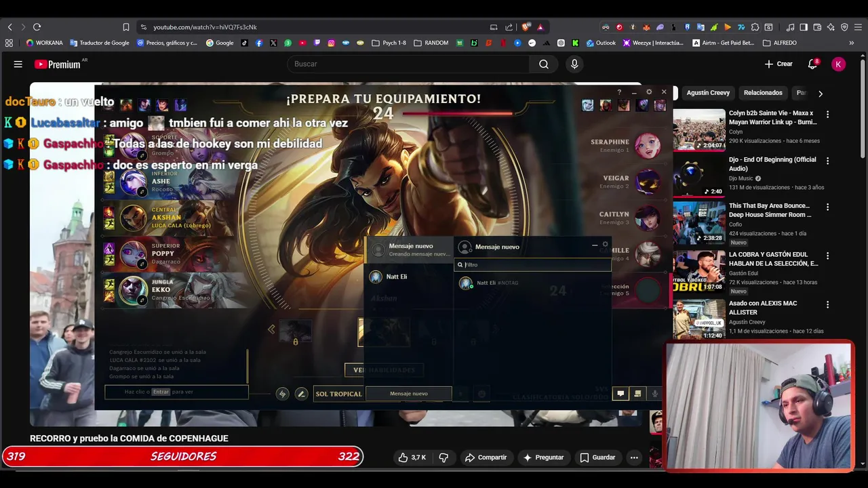Image resolution: width=868 pixels, height=488 pixels.
Task: Open the YouTube hamburger guide menu
Action: click(x=18, y=64)
